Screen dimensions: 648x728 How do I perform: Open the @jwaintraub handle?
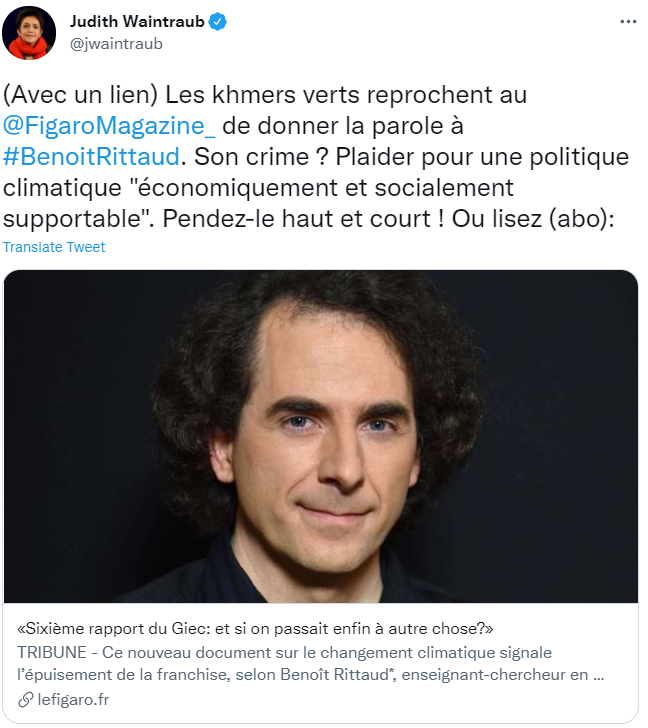(x=116, y=44)
